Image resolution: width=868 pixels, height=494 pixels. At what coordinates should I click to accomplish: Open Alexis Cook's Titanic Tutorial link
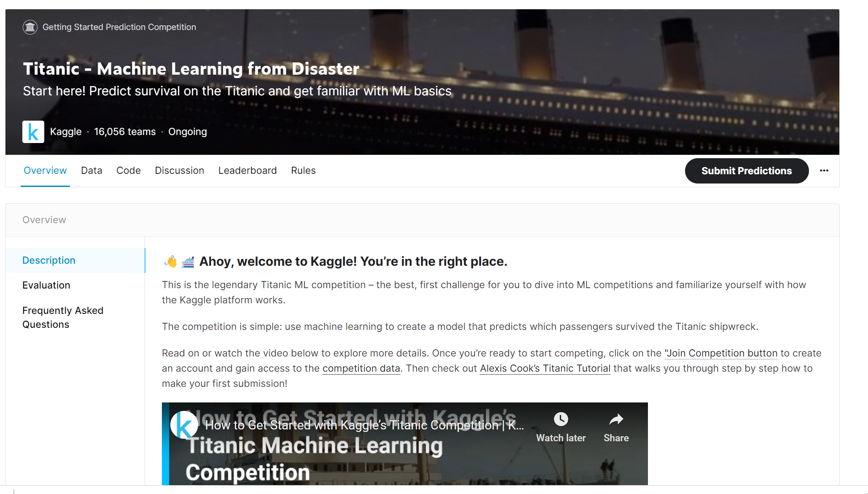[545, 369]
